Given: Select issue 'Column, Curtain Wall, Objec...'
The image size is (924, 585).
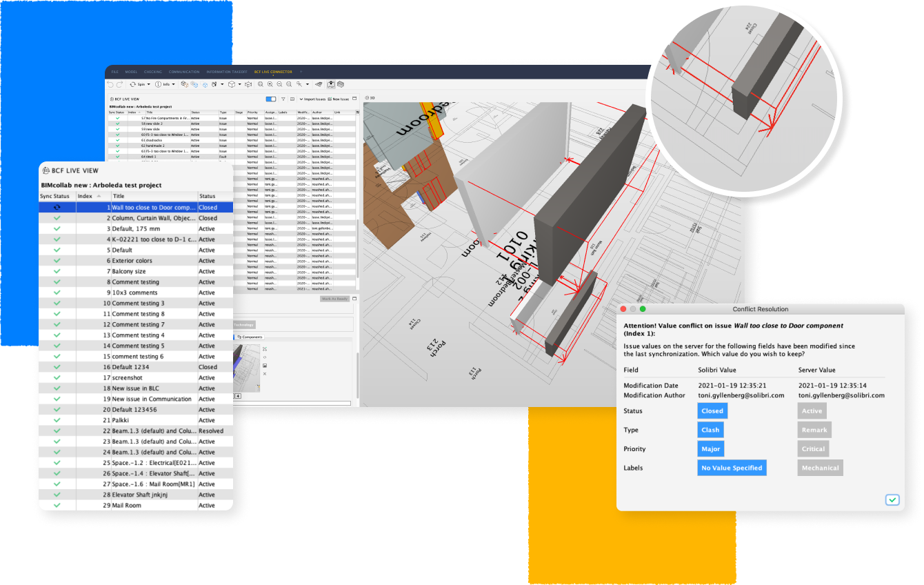Looking at the screenshot, I should (x=136, y=218).
